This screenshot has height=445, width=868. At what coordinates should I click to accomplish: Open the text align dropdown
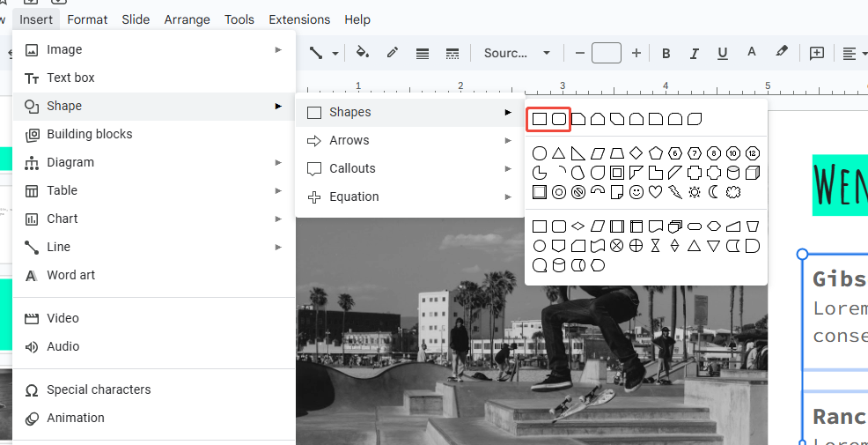(x=854, y=53)
